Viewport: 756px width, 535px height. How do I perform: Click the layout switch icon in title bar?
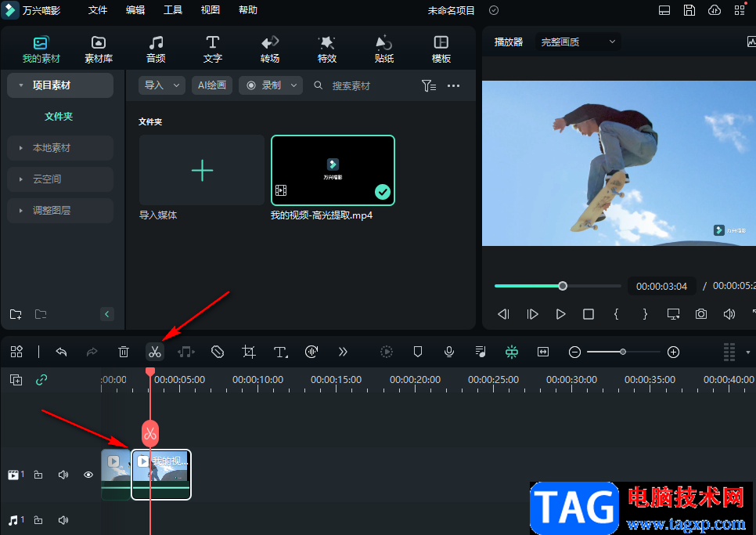664,10
